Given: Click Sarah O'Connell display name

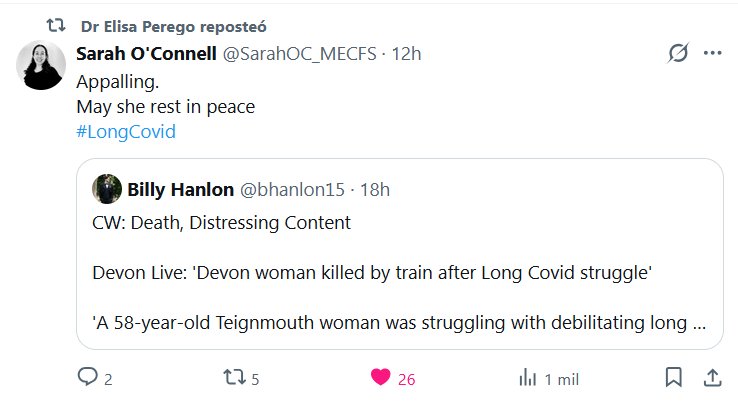Looking at the screenshot, I should pyautogui.click(x=146, y=54).
